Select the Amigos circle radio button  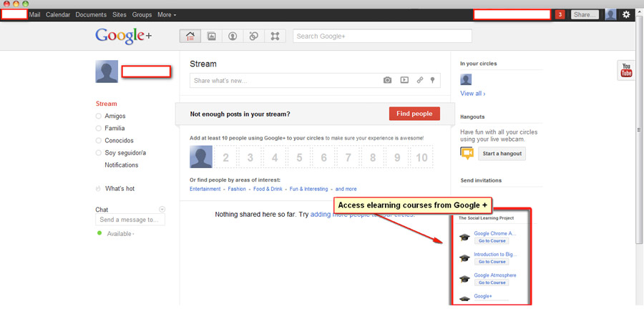[x=98, y=117]
